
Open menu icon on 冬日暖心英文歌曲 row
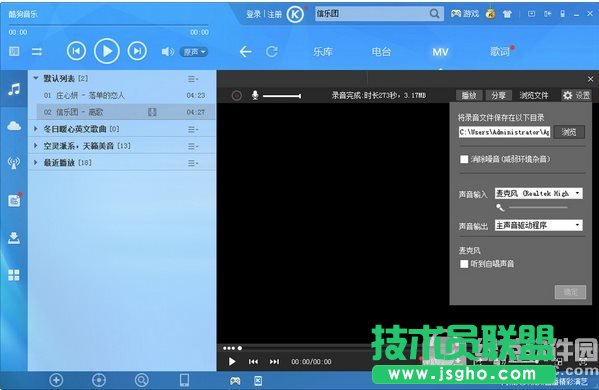pos(193,129)
